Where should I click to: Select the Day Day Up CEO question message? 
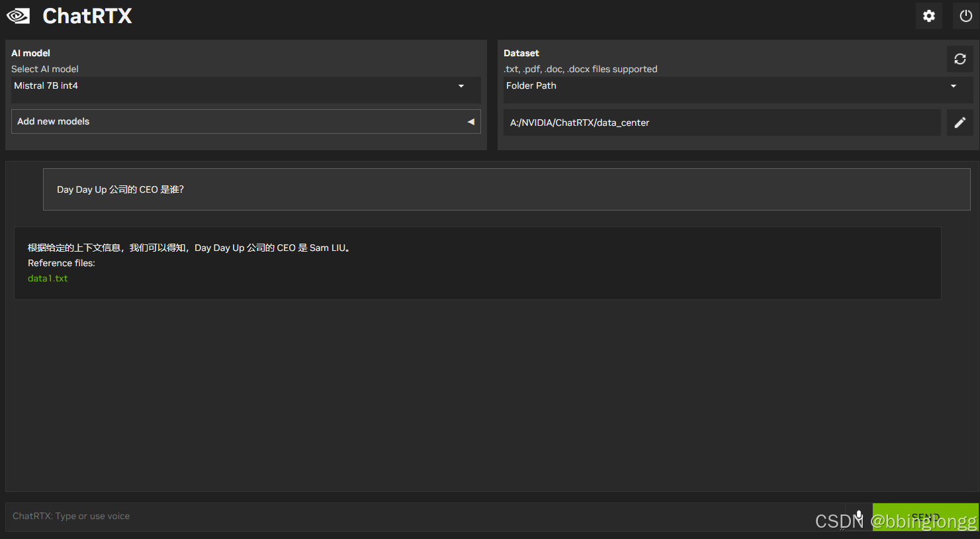[507, 189]
